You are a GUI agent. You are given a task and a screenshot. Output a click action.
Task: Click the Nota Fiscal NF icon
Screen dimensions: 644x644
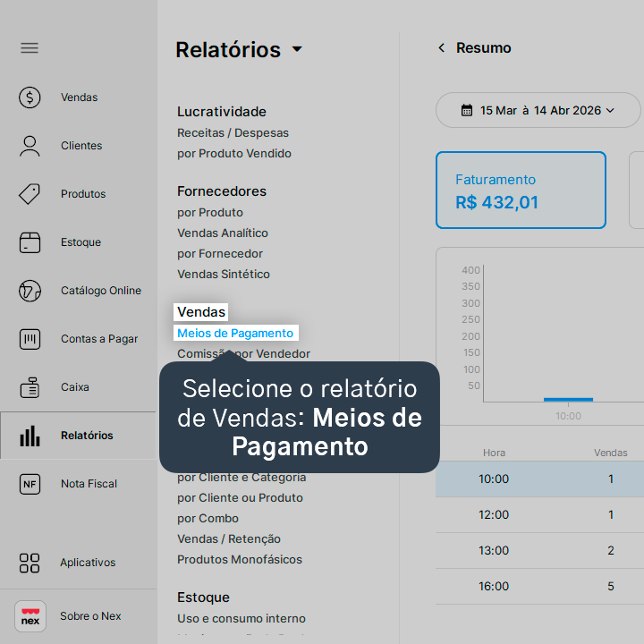[30, 484]
